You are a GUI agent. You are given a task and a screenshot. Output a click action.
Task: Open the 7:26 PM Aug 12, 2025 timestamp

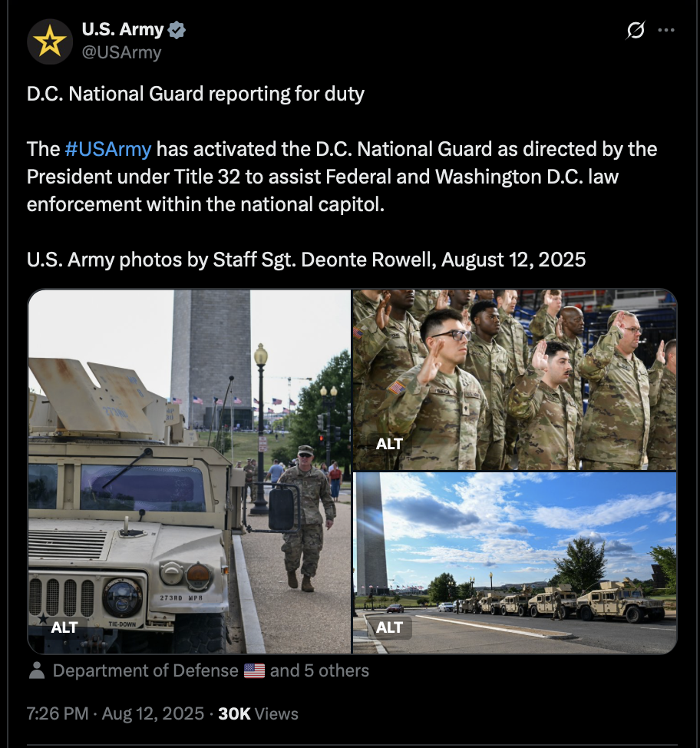coord(115,713)
